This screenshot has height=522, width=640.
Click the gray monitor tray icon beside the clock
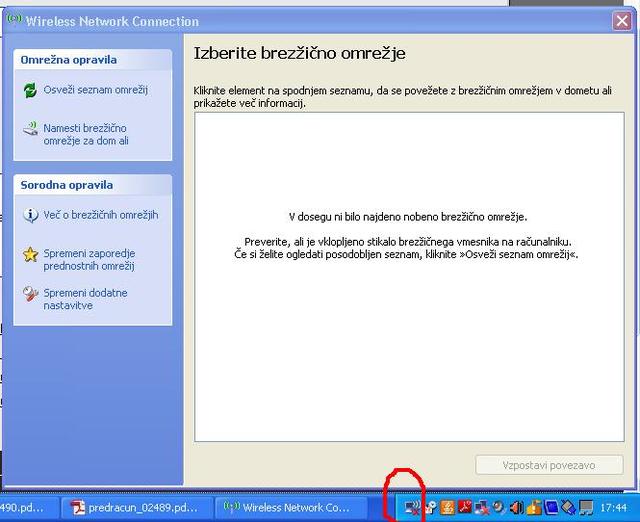click(586, 508)
